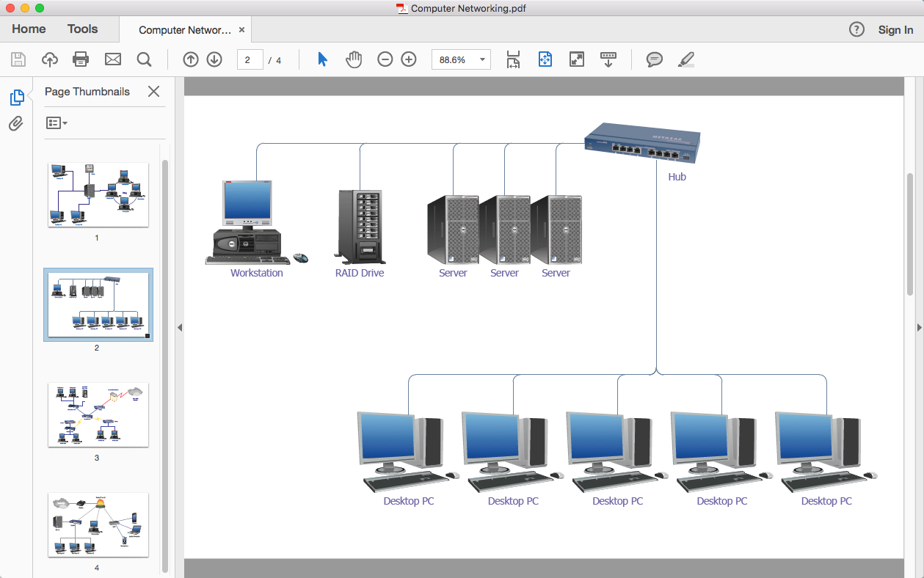Switch to the Tools tab
The width and height of the screenshot is (924, 578).
click(82, 29)
